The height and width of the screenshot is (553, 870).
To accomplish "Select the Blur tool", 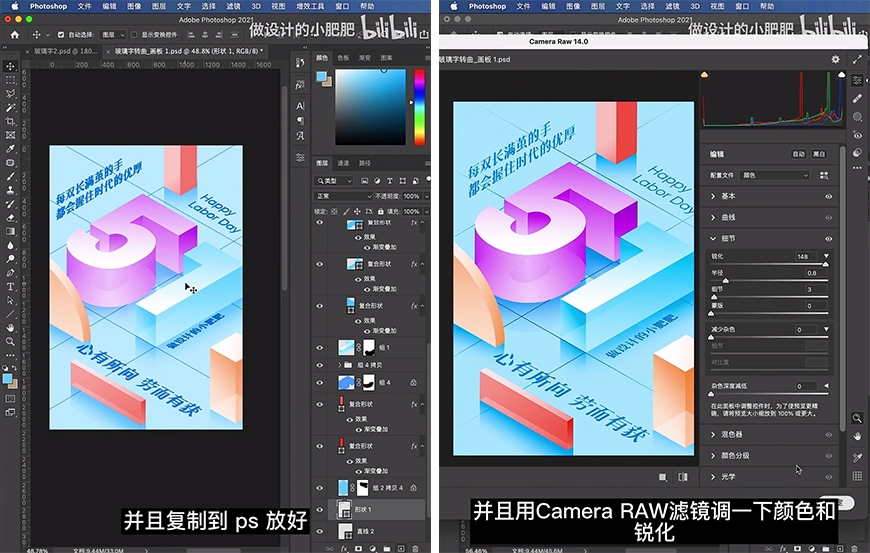I will point(10,245).
